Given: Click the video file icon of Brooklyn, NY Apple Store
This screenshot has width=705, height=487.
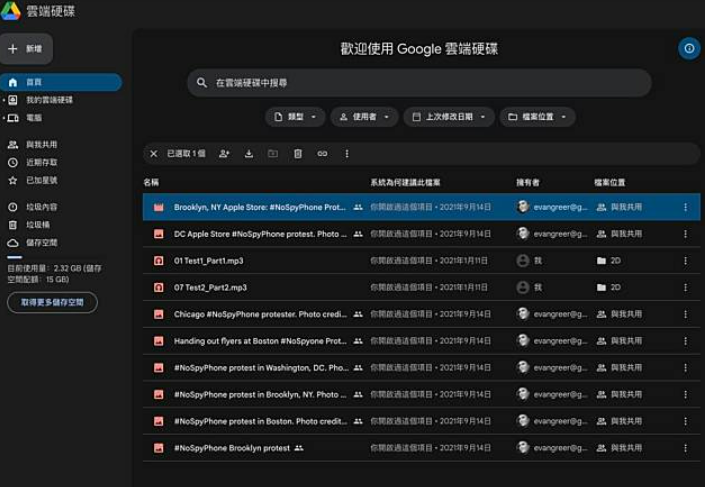Looking at the screenshot, I should coord(158,207).
